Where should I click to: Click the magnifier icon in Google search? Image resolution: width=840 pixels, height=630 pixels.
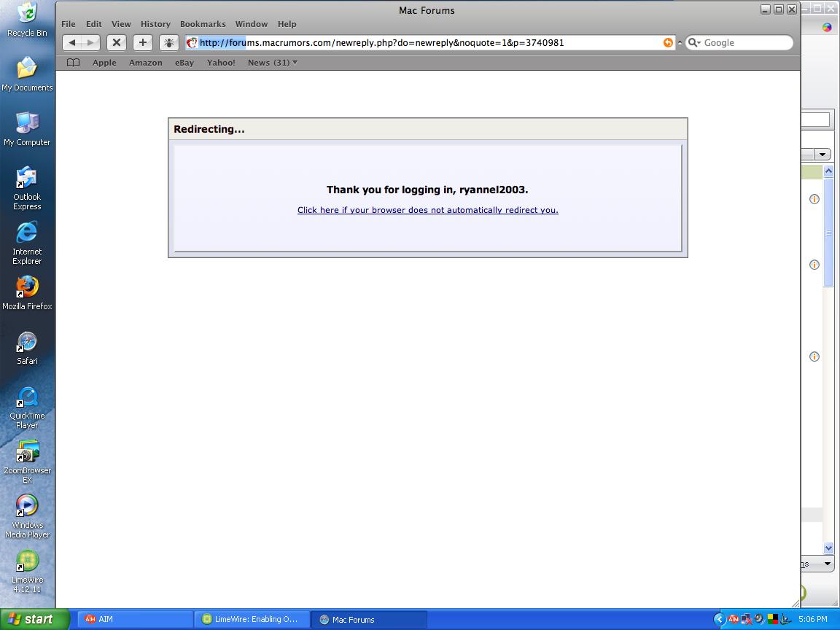click(693, 43)
